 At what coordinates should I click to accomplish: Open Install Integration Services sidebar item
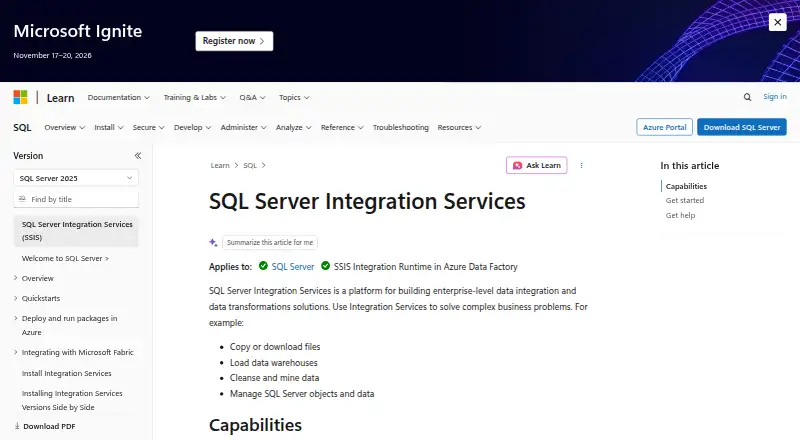pyautogui.click(x=66, y=373)
